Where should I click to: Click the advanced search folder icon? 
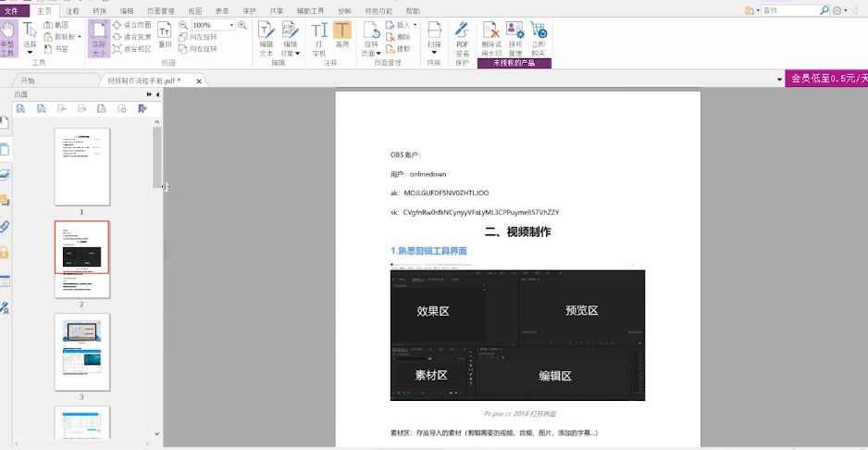[x=750, y=10]
